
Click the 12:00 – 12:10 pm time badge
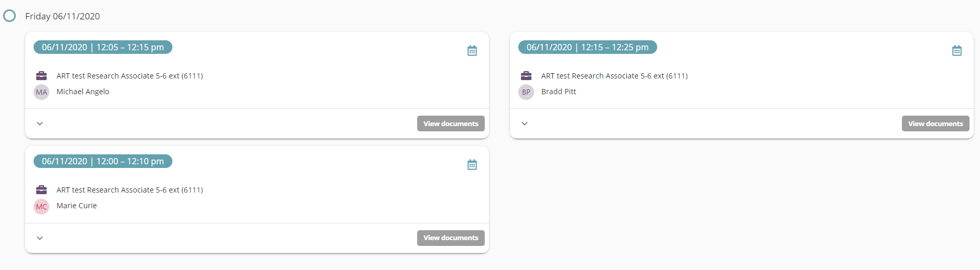(103, 161)
